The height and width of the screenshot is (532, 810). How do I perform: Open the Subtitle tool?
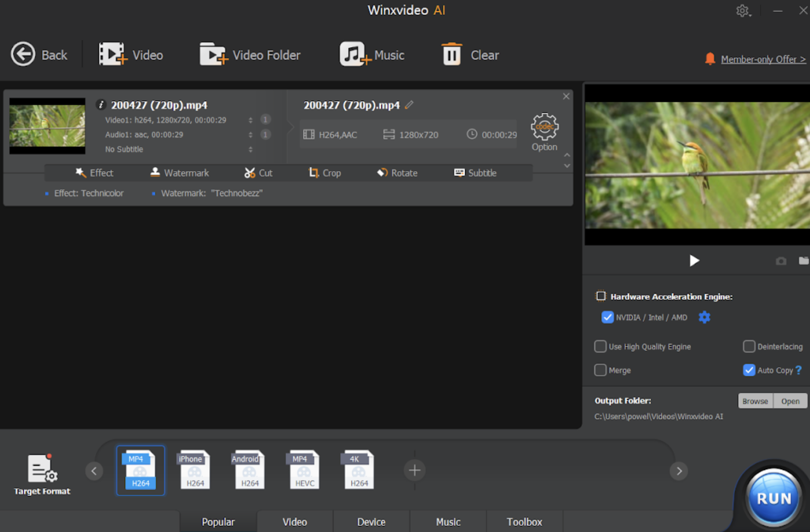coord(475,173)
